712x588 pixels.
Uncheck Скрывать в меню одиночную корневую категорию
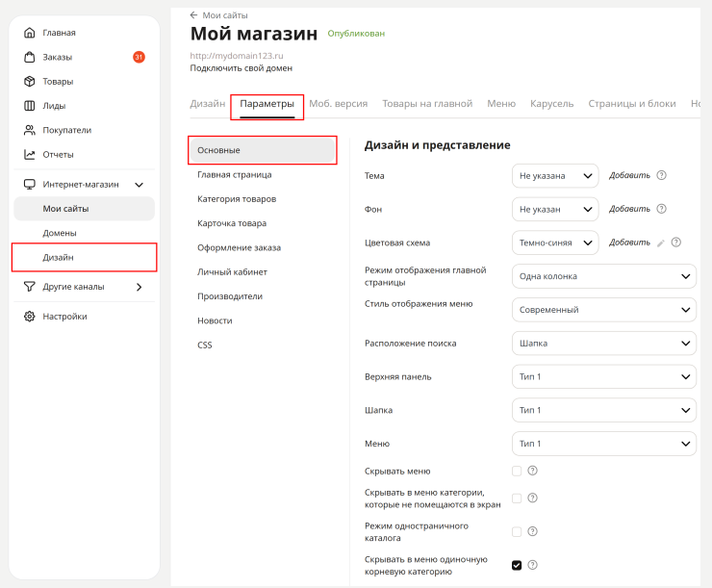tap(517, 565)
